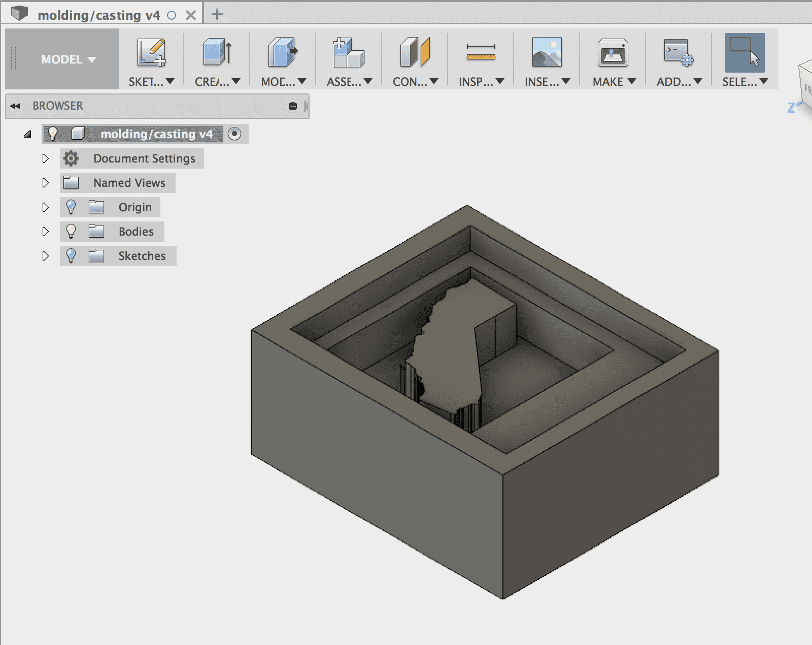The width and height of the screenshot is (812, 645).
Task: Toggle root component lightbulb visibility
Action: (53, 134)
